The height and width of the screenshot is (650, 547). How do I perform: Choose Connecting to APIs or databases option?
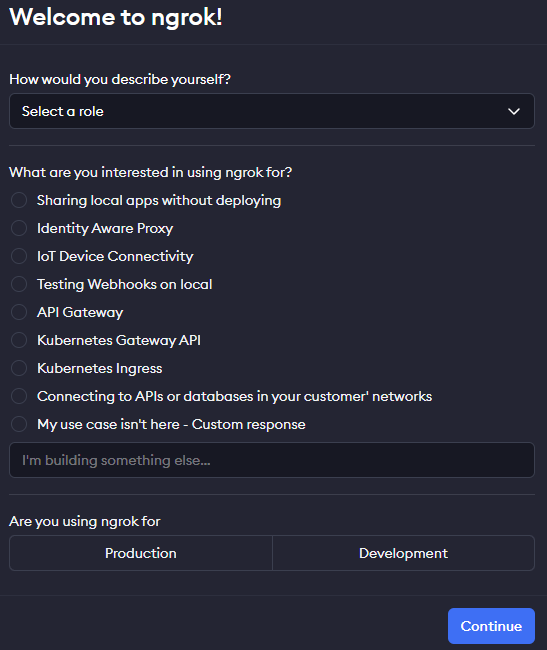19,396
